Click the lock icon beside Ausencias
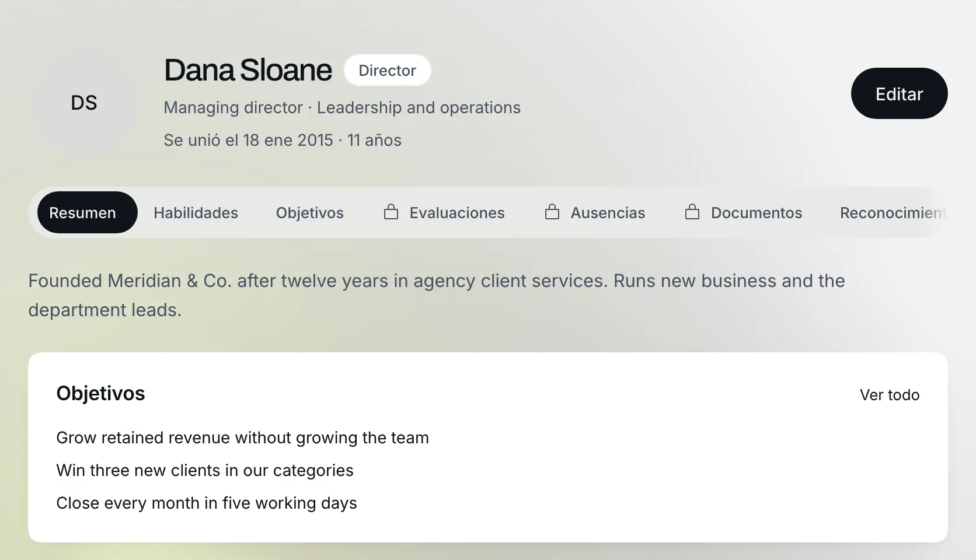976x560 pixels. 552,212
